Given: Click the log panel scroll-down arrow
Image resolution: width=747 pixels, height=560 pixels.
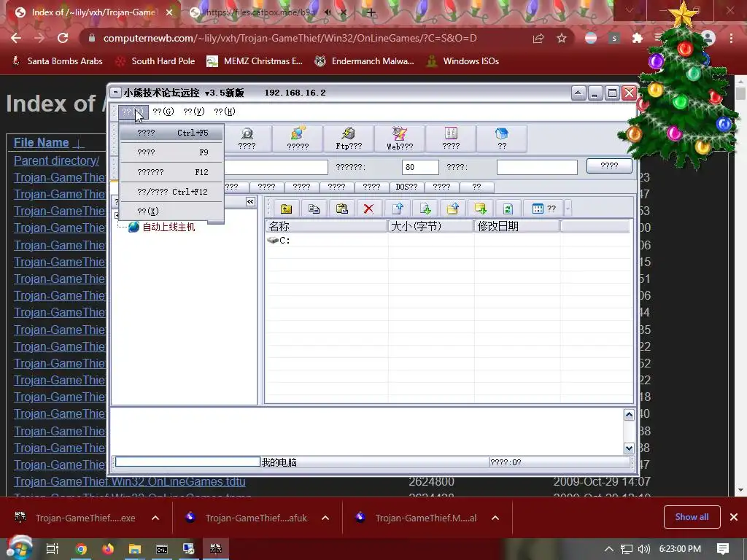Looking at the screenshot, I should pos(629,448).
